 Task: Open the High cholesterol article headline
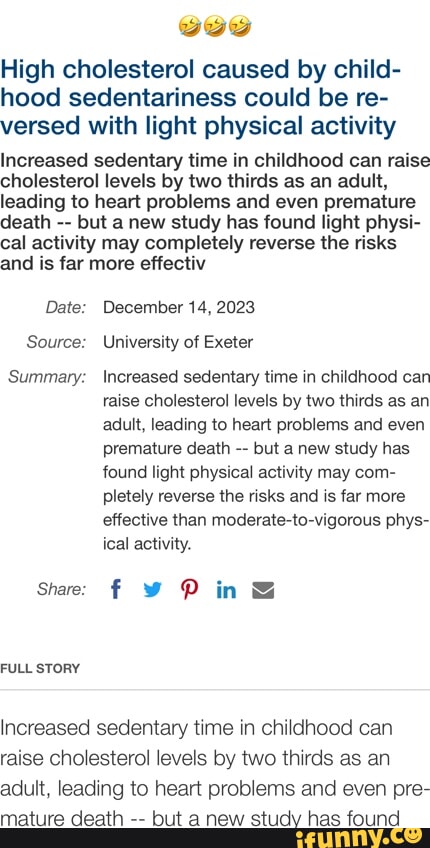click(201, 98)
